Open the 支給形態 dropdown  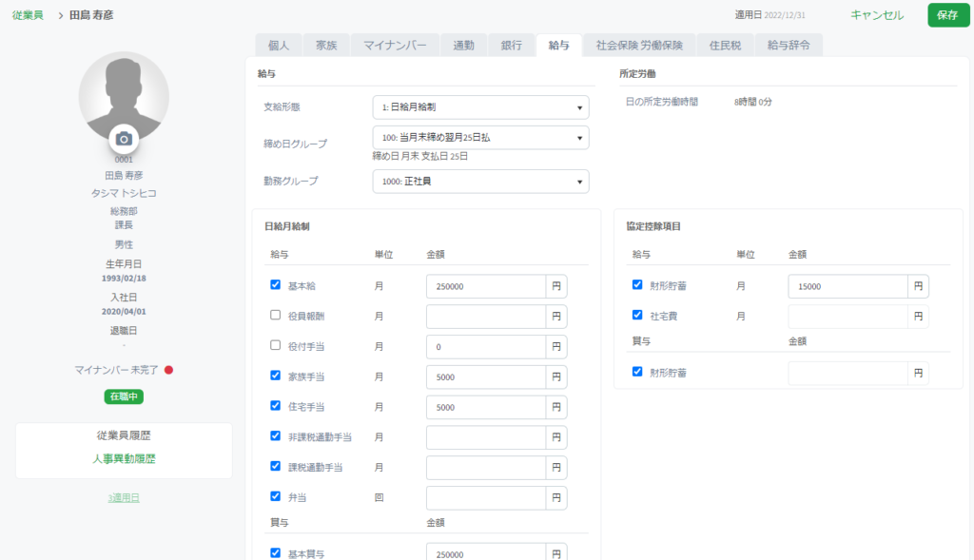[480, 107]
